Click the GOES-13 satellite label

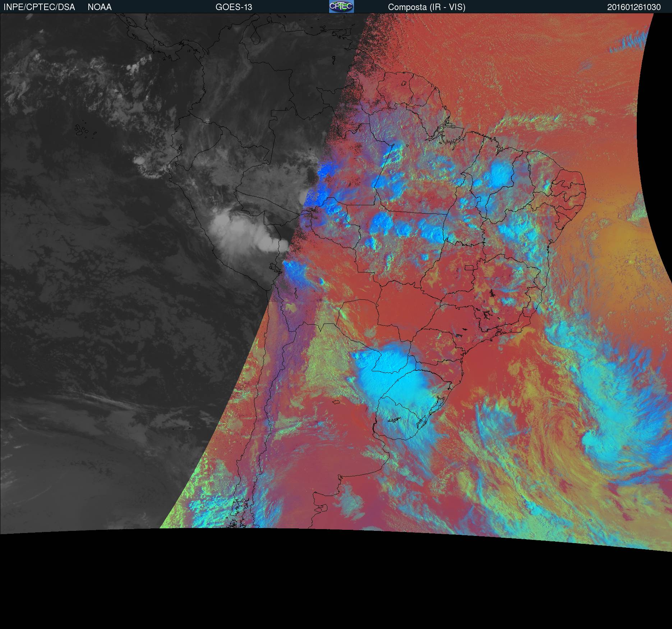(234, 7)
